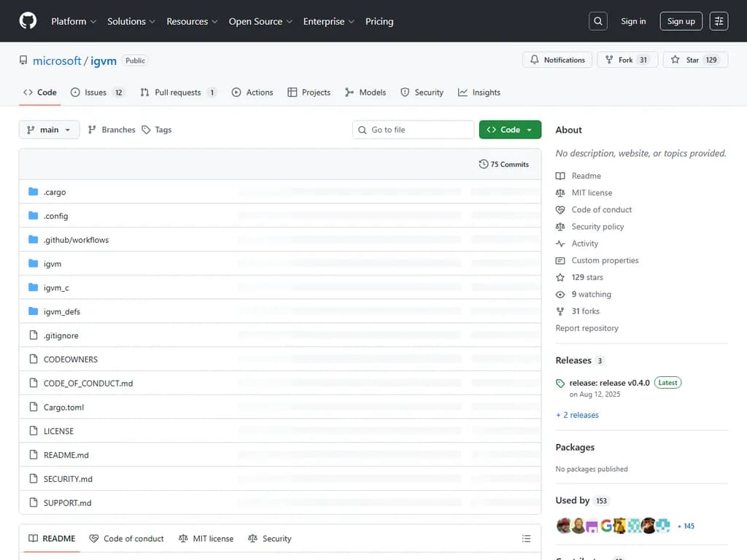Open the green Code dropdown
Viewport: 747px width, 560px height.
coord(510,130)
